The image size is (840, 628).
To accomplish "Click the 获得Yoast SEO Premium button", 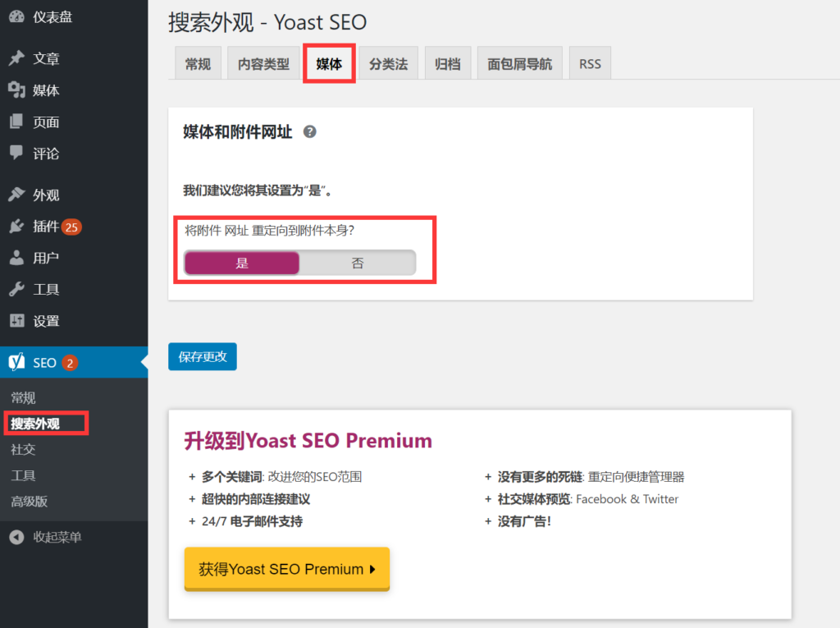I will point(287,569).
